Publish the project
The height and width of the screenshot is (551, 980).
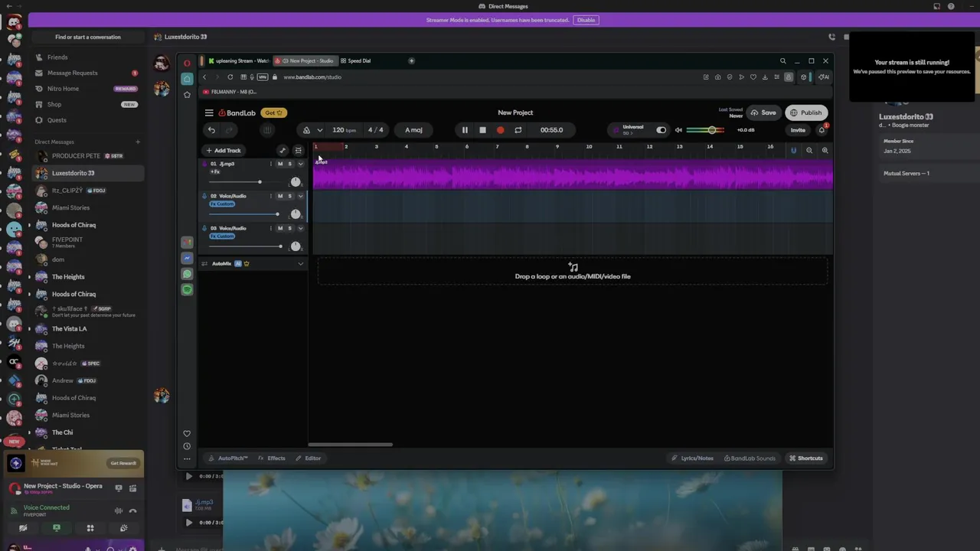point(806,112)
